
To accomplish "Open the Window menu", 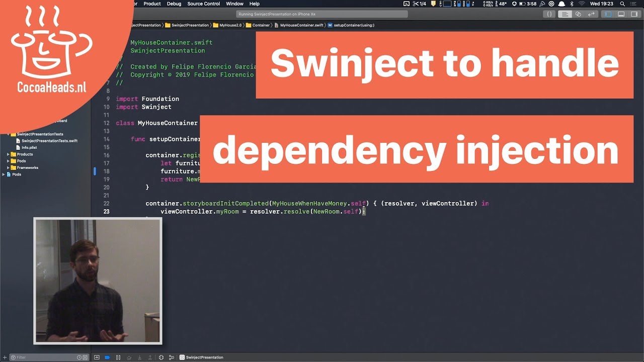I will pyautogui.click(x=235, y=4).
